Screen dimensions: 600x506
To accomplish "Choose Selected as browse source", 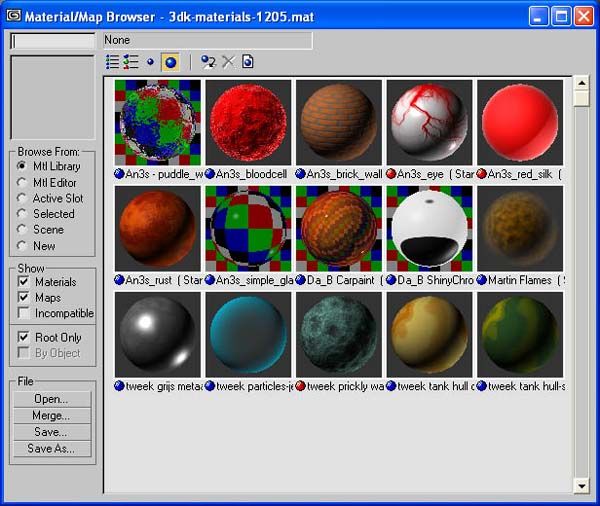I will (x=22, y=214).
